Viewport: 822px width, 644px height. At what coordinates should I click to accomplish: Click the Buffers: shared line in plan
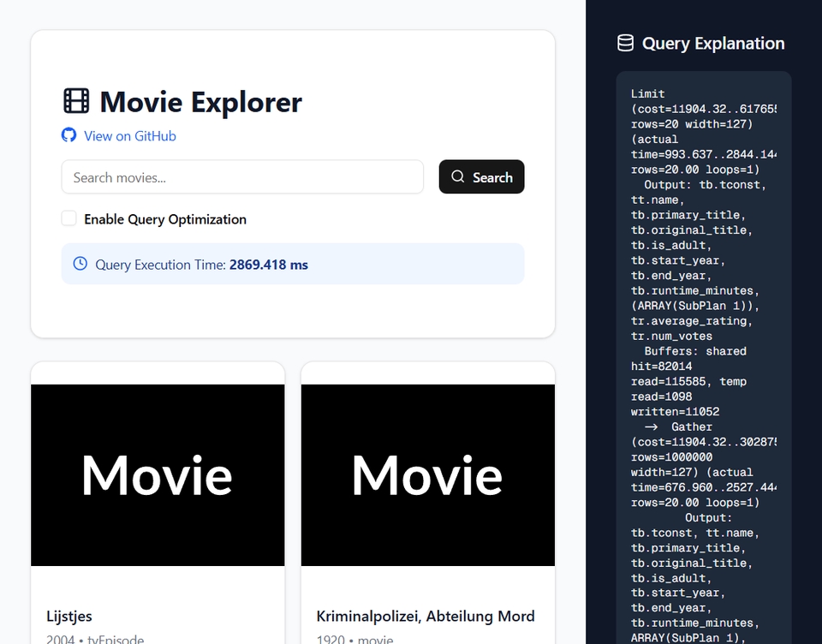pos(695,351)
